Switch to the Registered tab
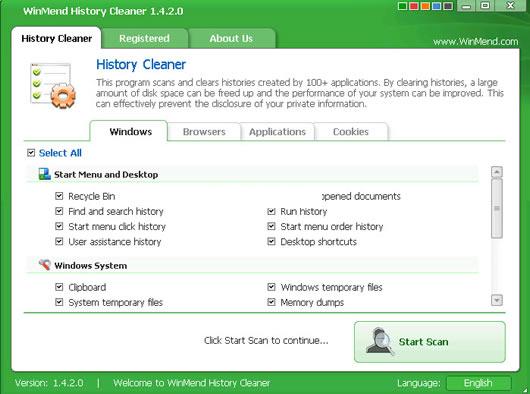This screenshot has height=394, width=530. 144,38
